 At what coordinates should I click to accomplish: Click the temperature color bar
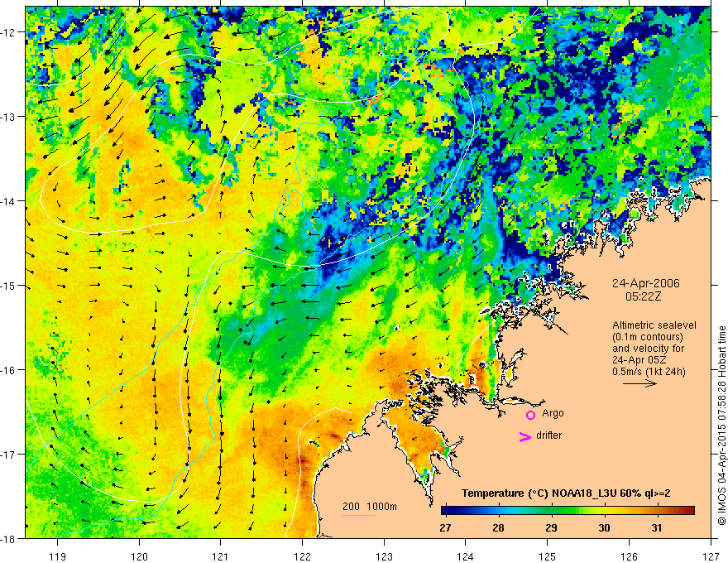tap(568, 510)
